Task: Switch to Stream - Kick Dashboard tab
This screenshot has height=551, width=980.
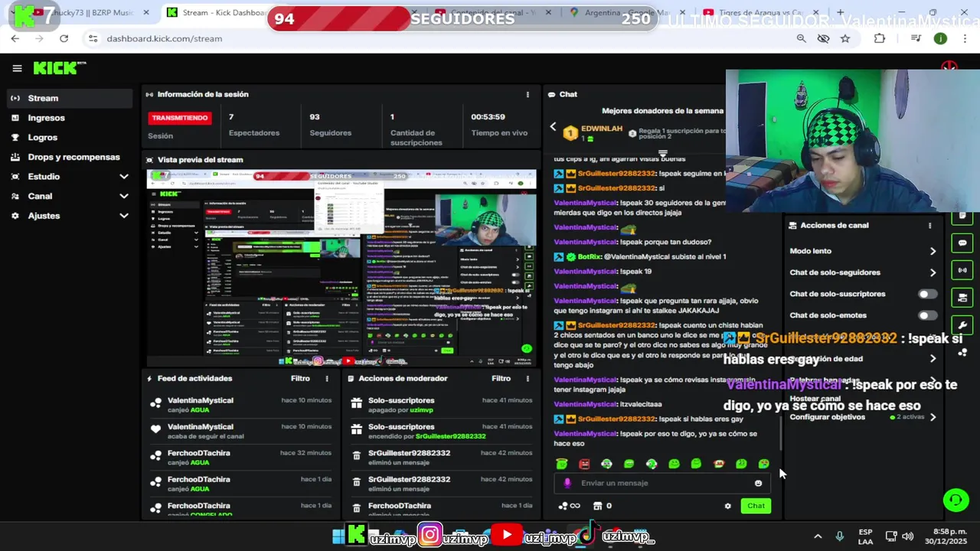Action: point(219,12)
